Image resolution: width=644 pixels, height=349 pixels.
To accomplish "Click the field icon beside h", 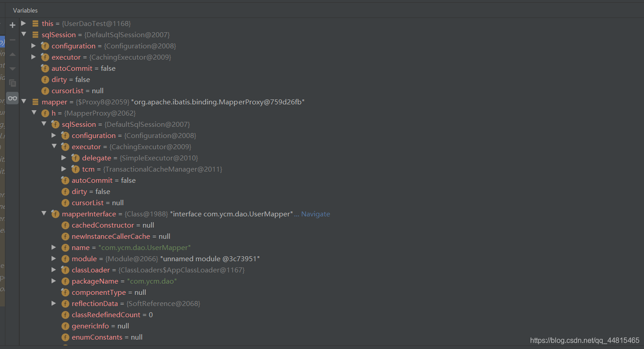I will point(45,113).
